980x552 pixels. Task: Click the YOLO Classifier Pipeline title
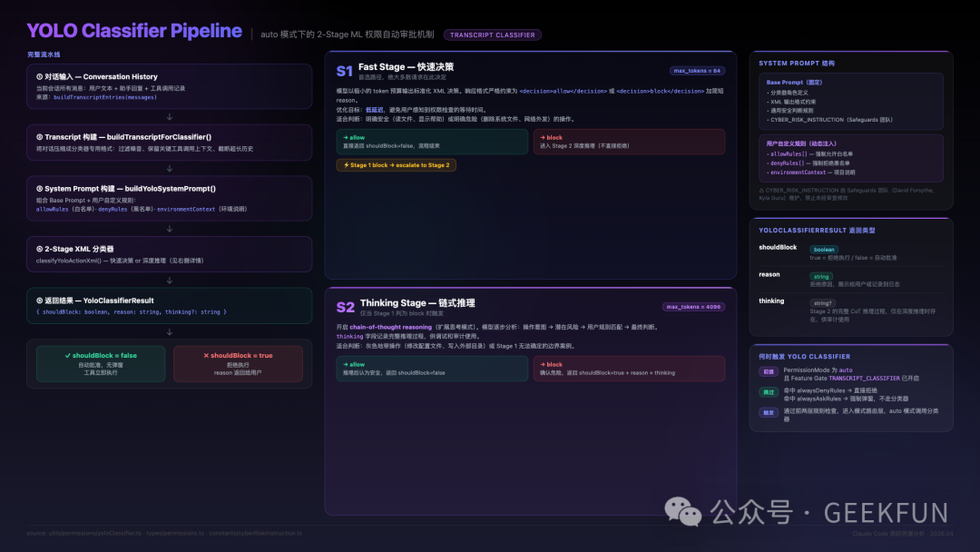pos(134,31)
